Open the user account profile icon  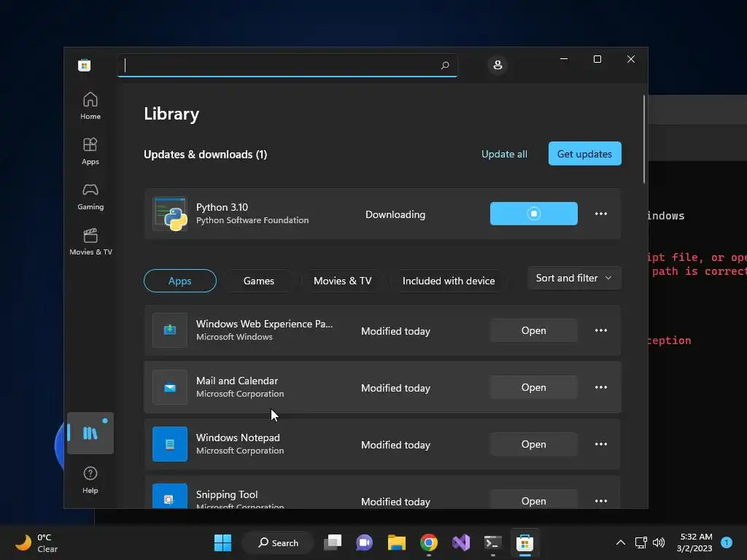[x=498, y=65]
